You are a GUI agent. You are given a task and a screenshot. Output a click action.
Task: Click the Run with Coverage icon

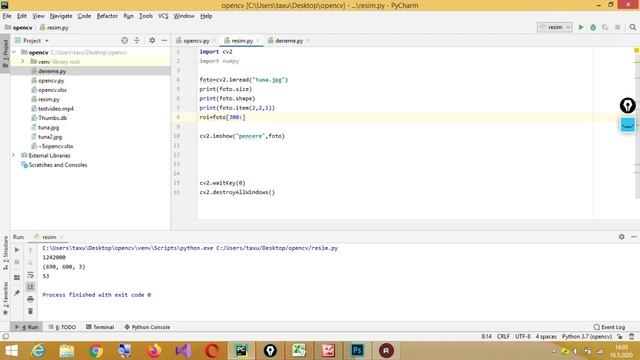coord(605,27)
